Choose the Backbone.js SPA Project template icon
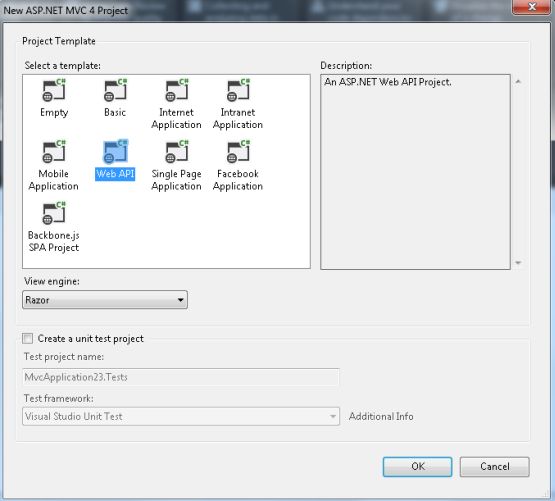The image size is (555, 501). tap(54, 213)
